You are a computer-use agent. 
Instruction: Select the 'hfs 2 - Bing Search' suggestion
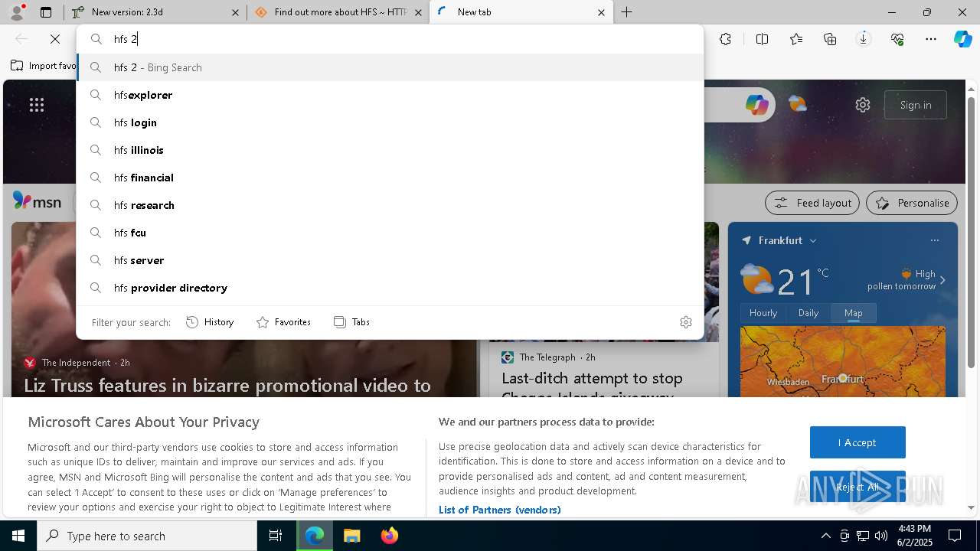(390, 67)
